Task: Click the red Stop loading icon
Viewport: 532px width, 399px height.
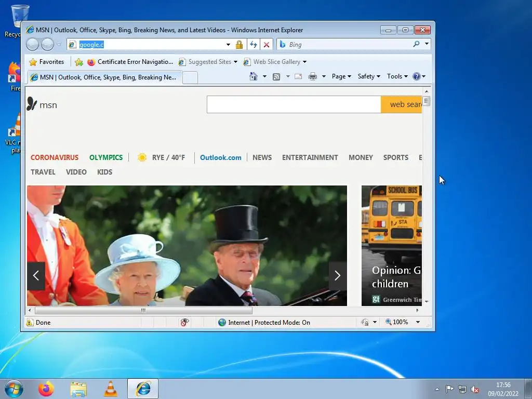Action: [267, 45]
